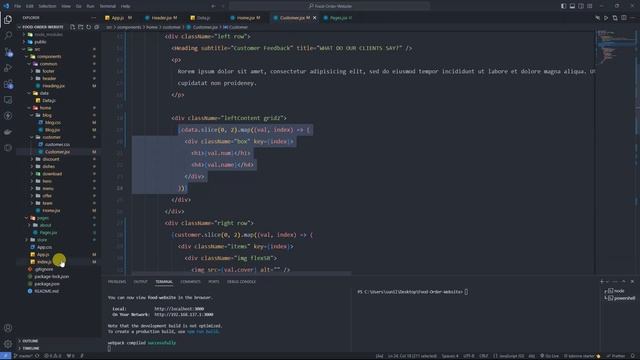Collapse all folders in explorer

(x=97, y=27)
